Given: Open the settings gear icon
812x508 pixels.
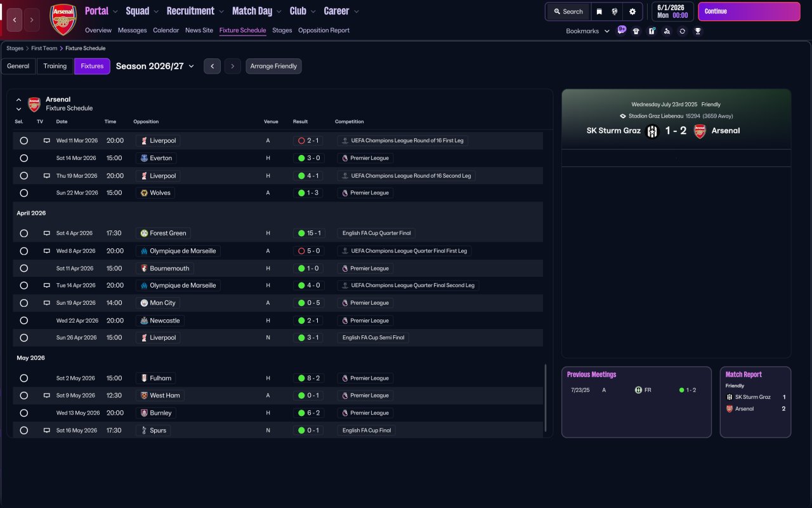Looking at the screenshot, I should (632, 11).
